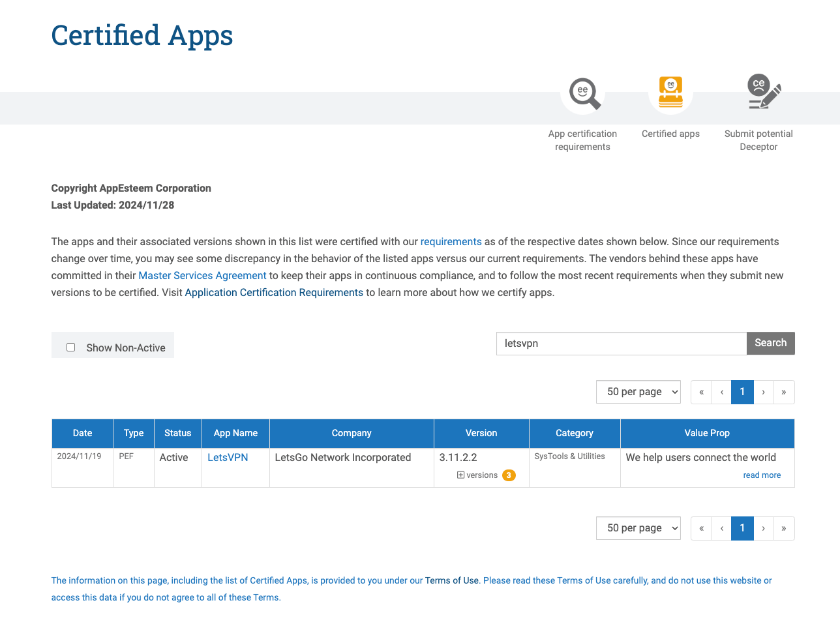
Task: Click the plus icon beside versions
Action: pyautogui.click(x=460, y=475)
